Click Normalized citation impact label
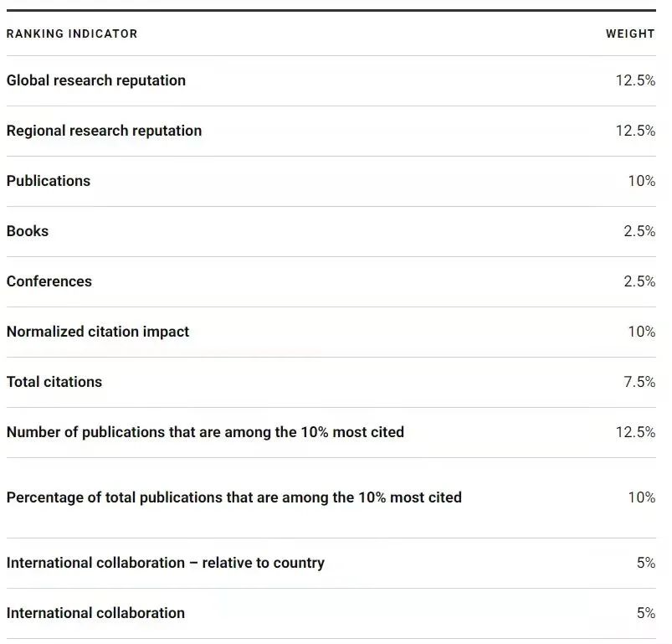The width and height of the screenshot is (672, 644). pos(98,332)
